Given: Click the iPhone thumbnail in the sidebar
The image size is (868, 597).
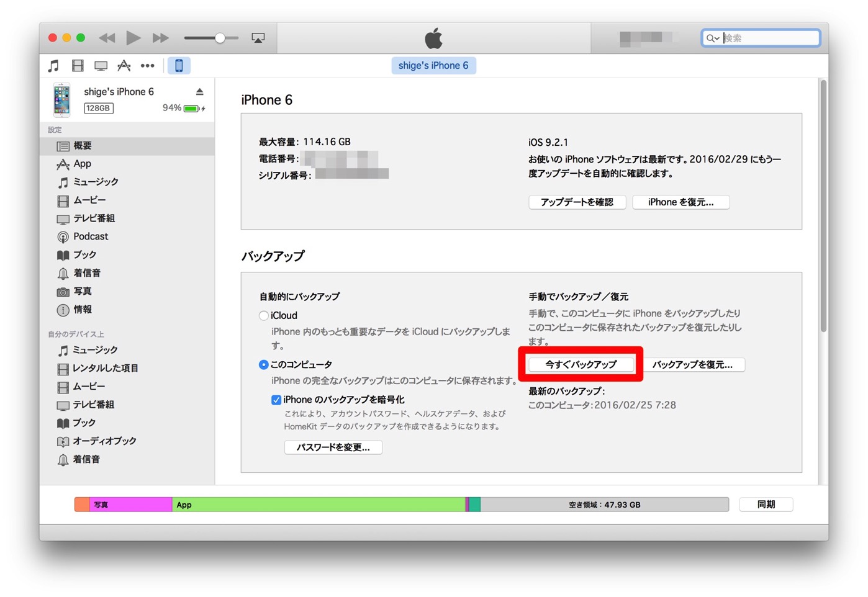Looking at the screenshot, I should tap(61, 100).
